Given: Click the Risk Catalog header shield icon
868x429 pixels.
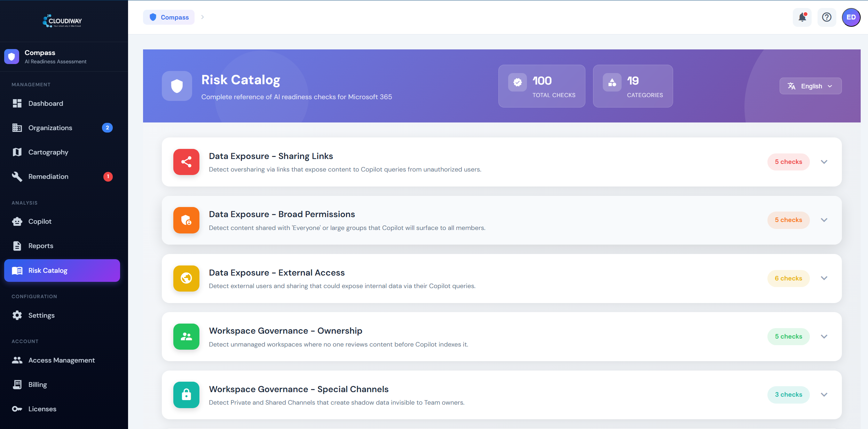Looking at the screenshot, I should 177,86.
